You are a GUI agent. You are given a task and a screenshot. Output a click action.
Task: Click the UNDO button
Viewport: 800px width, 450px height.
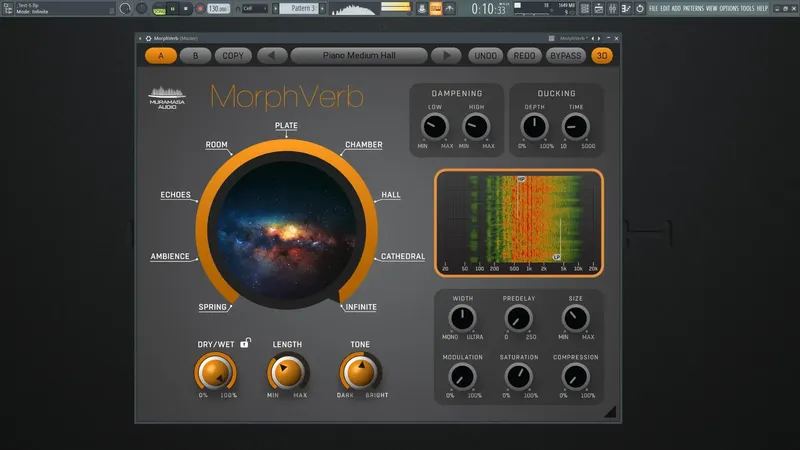tap(486, 56)
